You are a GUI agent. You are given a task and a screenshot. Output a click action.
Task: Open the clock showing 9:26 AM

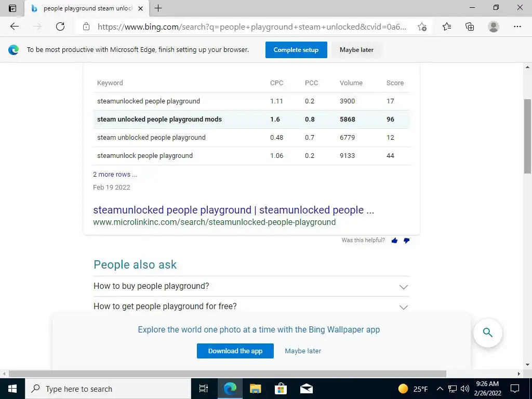coord(487,389)
